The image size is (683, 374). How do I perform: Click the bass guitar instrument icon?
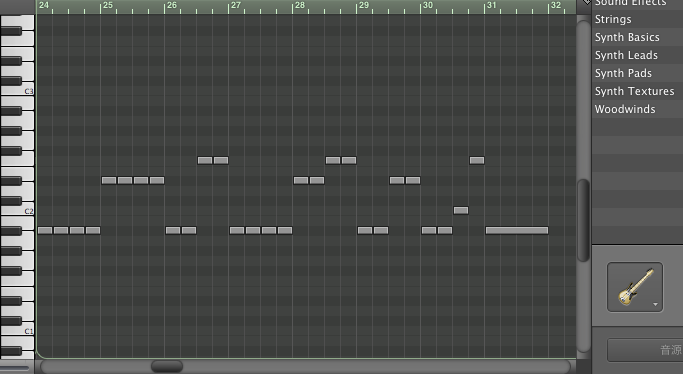[635, 287]
